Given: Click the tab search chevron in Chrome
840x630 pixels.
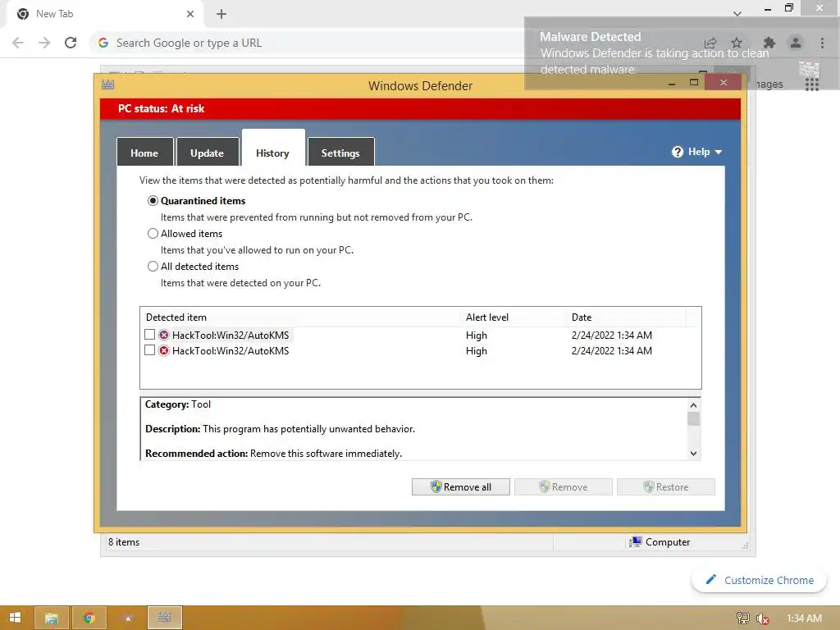Looking at the screenshot, I should point(737,14).
